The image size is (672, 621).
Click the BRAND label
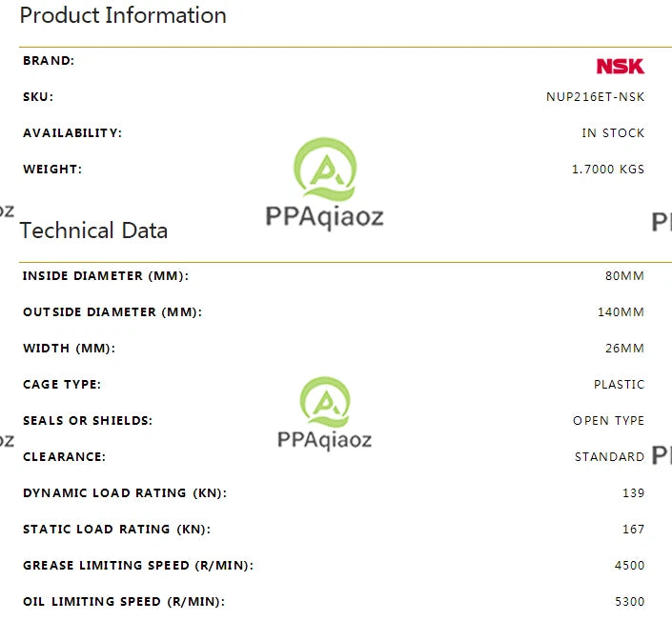tap(49, 61)
